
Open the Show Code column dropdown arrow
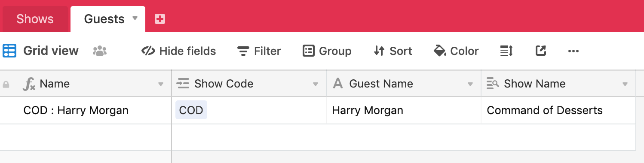pos(316,84)
